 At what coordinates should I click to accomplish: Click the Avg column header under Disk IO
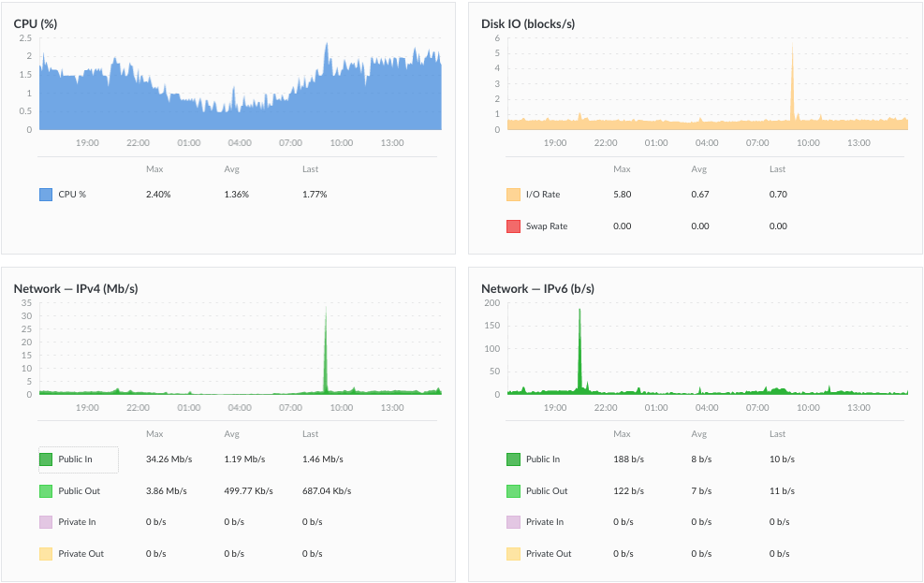pos(699,169)
